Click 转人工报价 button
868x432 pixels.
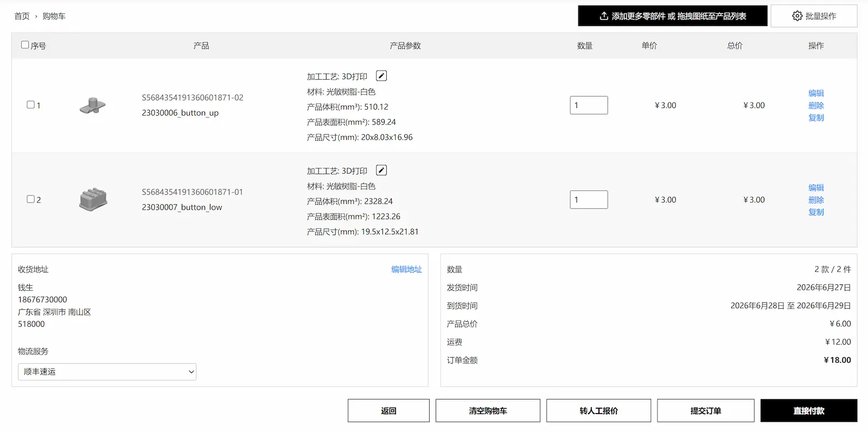pyautogui.click(x=598, y=411)
